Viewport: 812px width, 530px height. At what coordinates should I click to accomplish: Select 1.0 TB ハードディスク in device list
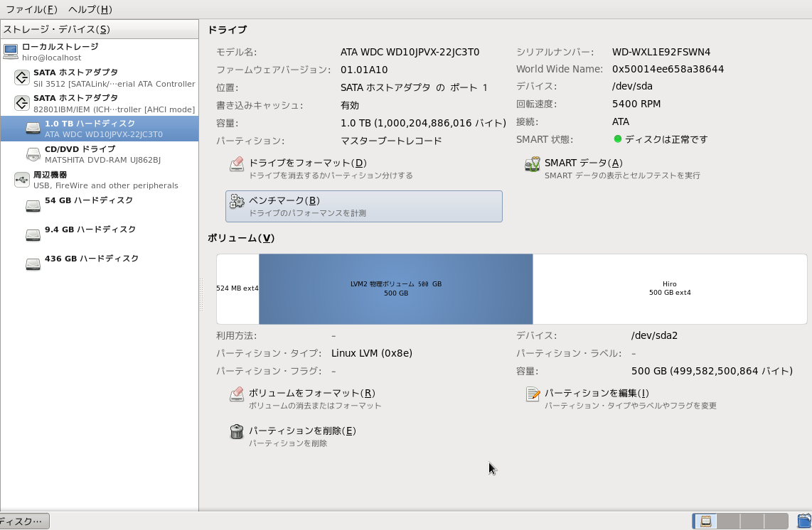click(100, 129)
